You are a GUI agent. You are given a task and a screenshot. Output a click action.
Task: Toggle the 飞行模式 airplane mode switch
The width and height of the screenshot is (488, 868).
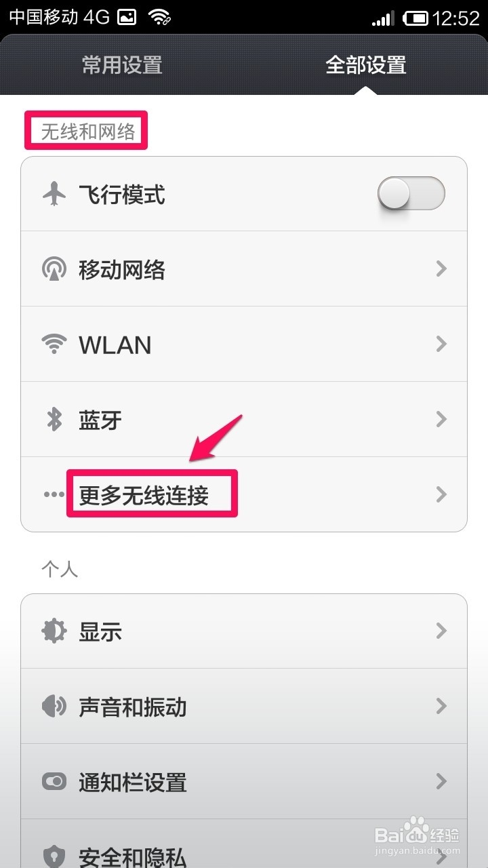point(411,195)
